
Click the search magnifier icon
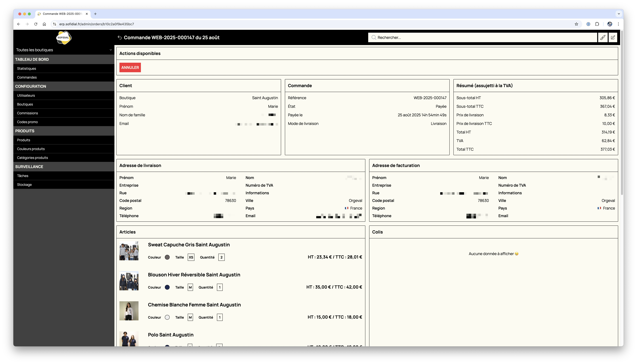point(374,38)
